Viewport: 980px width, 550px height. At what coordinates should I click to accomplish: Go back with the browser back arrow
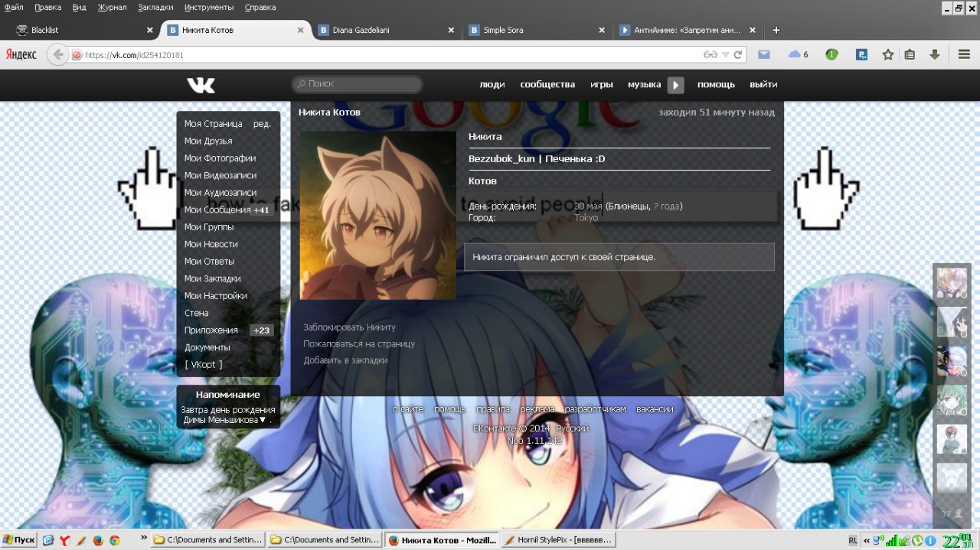(x=58, y=55)
